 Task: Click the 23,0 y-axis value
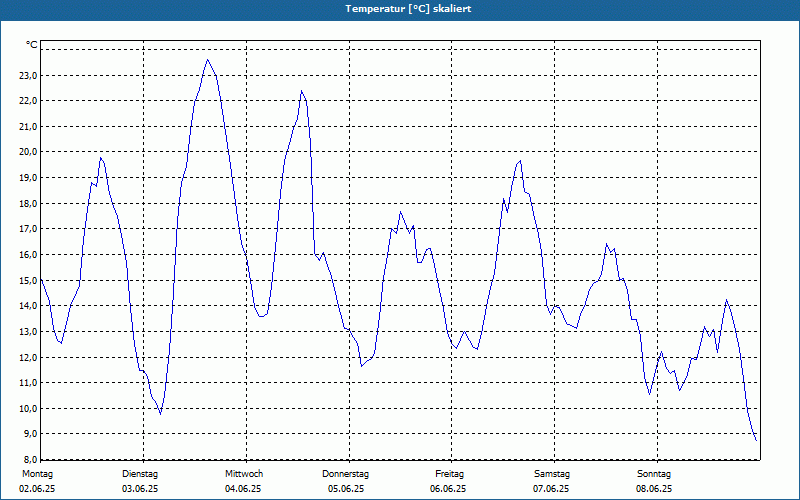[28, 76]
